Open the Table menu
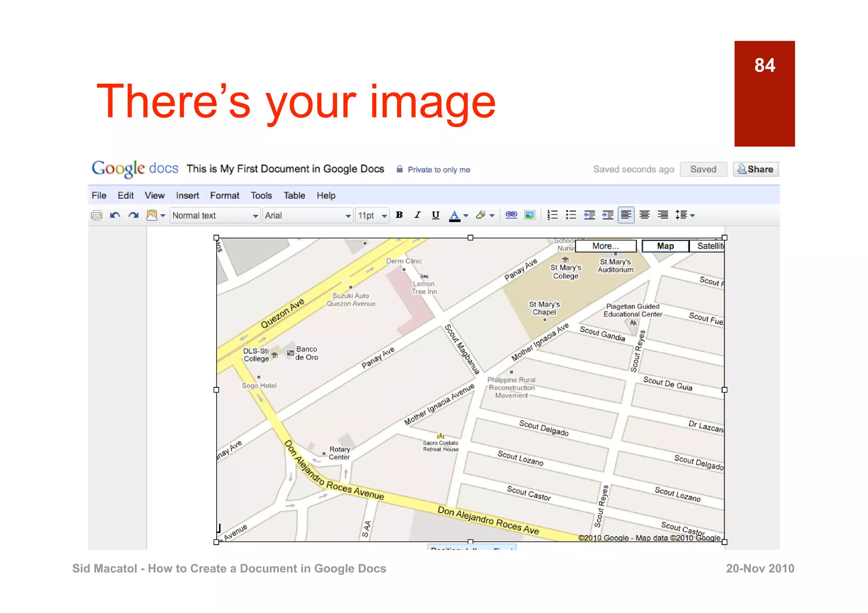 (x=294, y=196)
